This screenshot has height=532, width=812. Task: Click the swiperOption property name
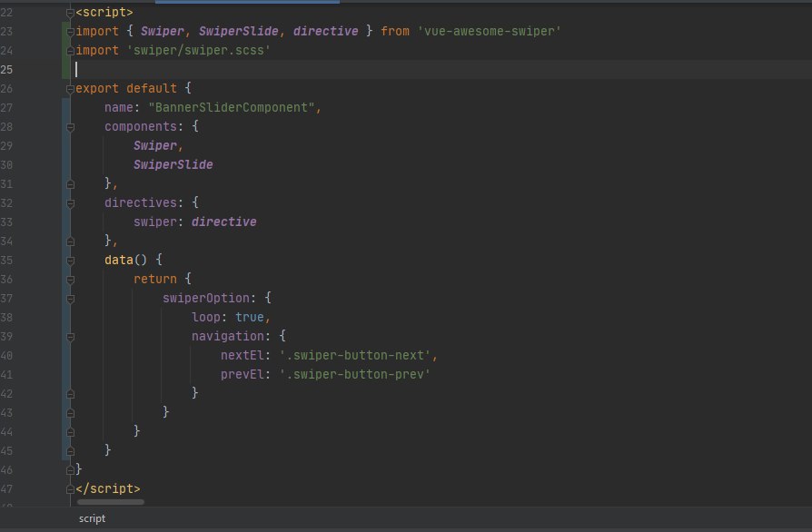coord(206,298)
